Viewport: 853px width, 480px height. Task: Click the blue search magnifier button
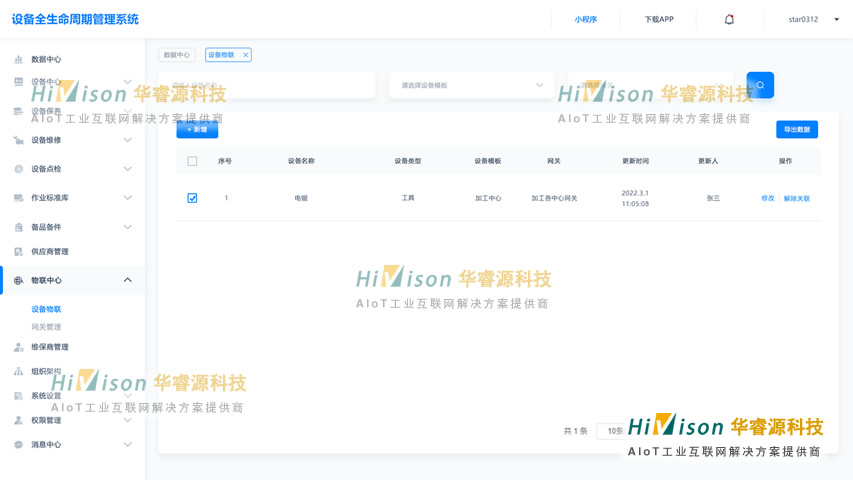pyautogui.click(x=760, y=85)
